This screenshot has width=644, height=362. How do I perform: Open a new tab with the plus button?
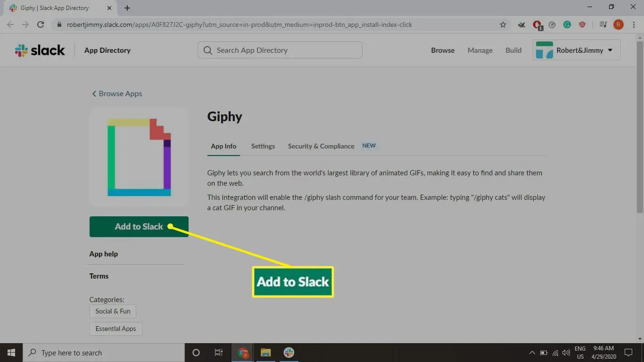127,8
